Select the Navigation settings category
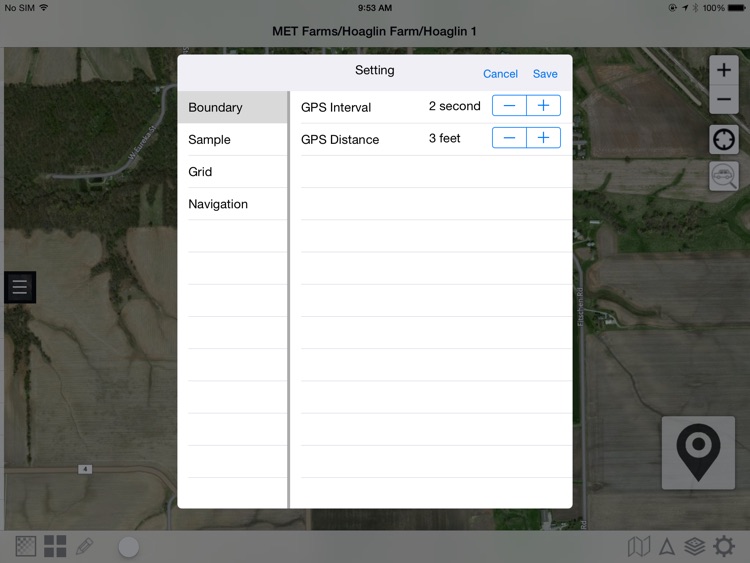The image size is (750, 563). 232,204
